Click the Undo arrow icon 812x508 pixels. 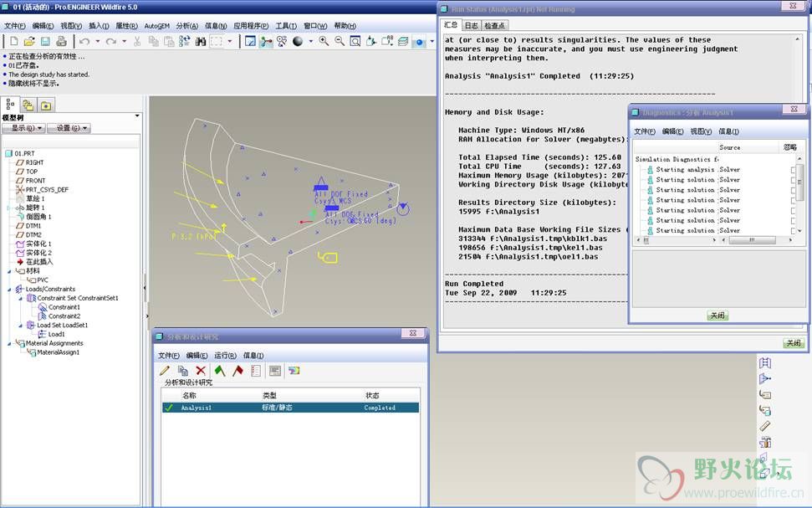coord(84,42)
